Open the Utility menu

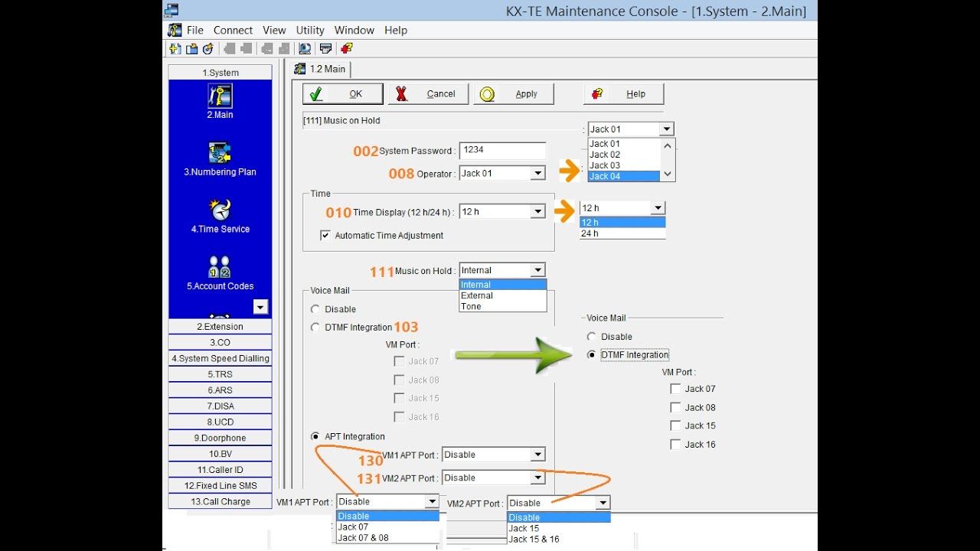(x=310, y=30)
